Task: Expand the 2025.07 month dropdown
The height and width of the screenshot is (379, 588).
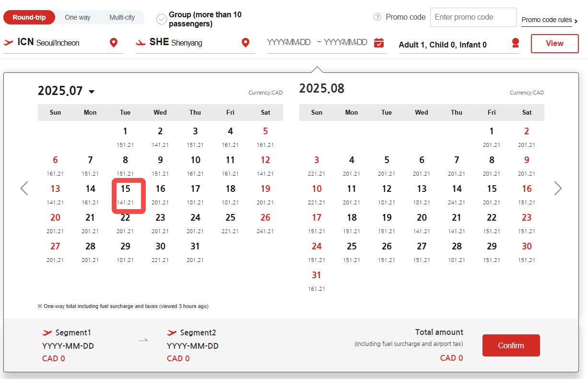Action: point(92,92)
